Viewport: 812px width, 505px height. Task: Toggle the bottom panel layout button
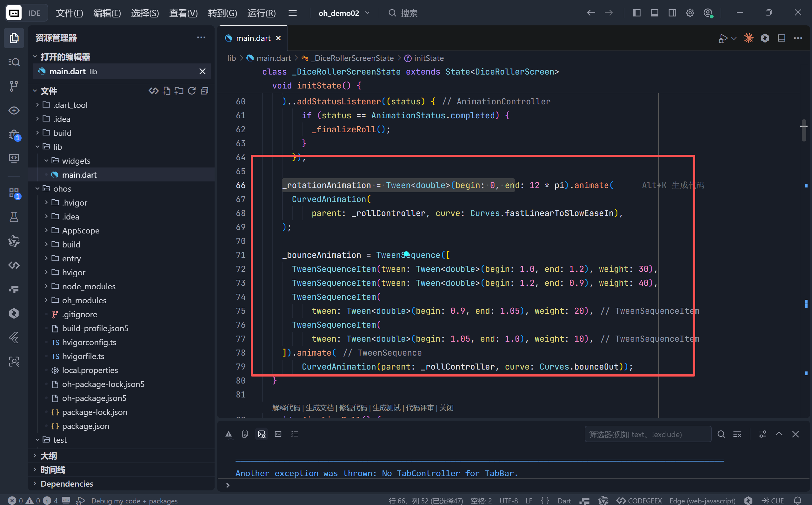click(654, 13)
